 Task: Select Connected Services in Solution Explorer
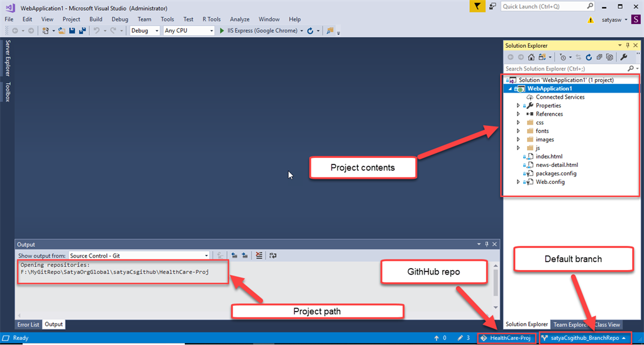tap(560, 97)
